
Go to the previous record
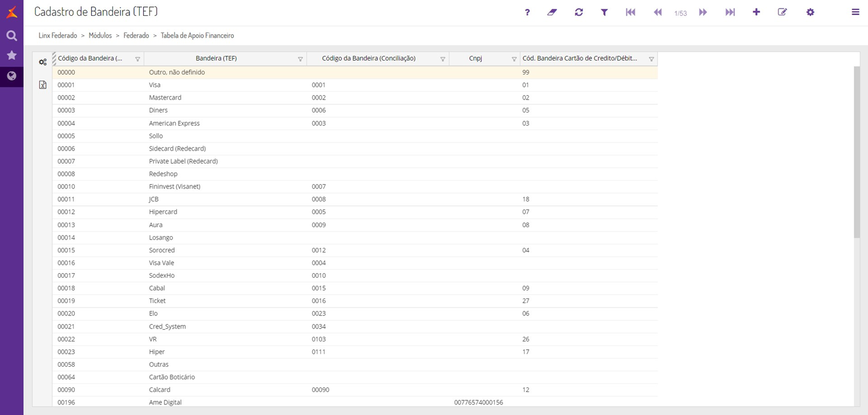[x=658, y=12]
